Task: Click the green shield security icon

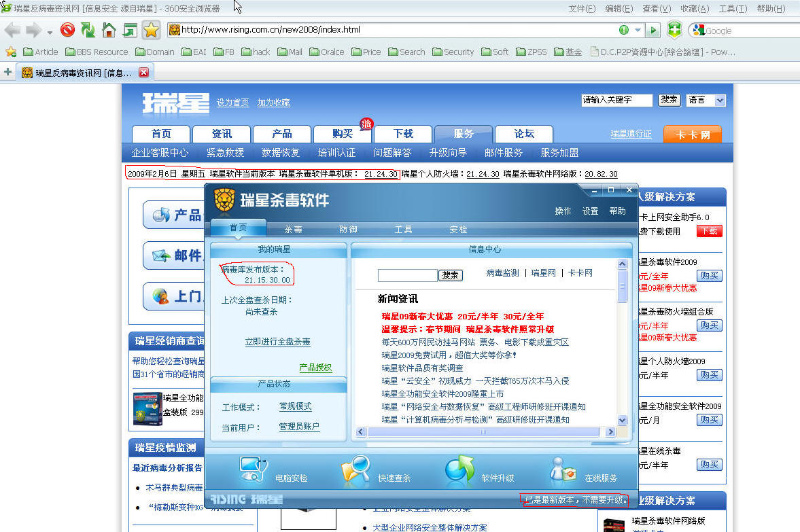Action: point(674,30)
